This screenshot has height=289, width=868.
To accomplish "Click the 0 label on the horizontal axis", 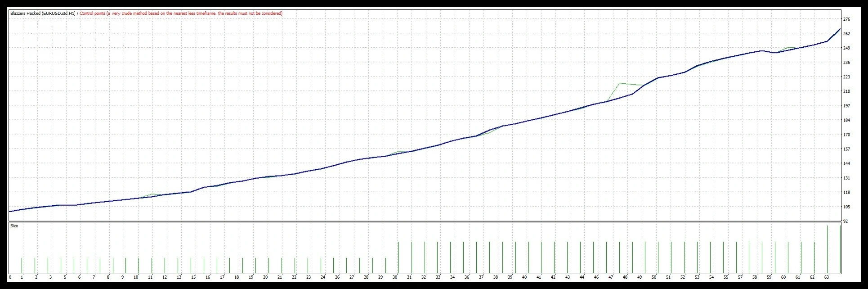I will (10, 277).
